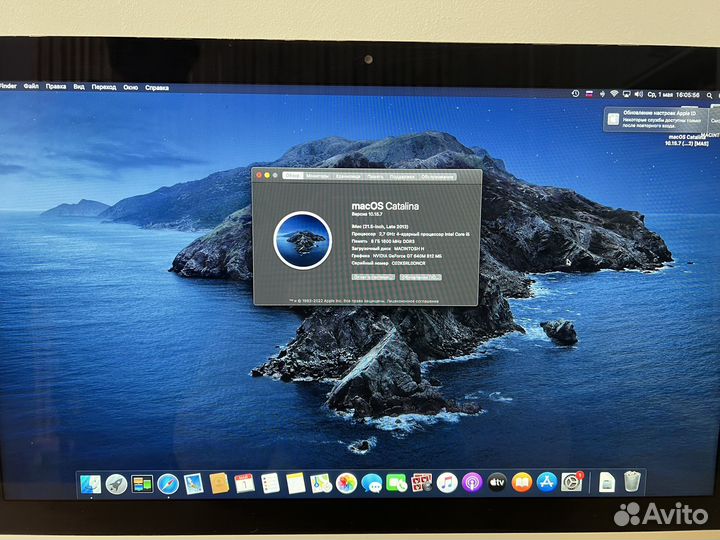Open Finder from the Dock
720x540 pixels.
(x=90, y=484)
